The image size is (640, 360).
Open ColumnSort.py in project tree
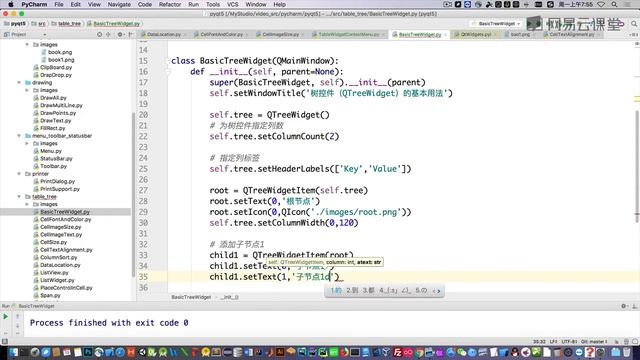[58, 257]
